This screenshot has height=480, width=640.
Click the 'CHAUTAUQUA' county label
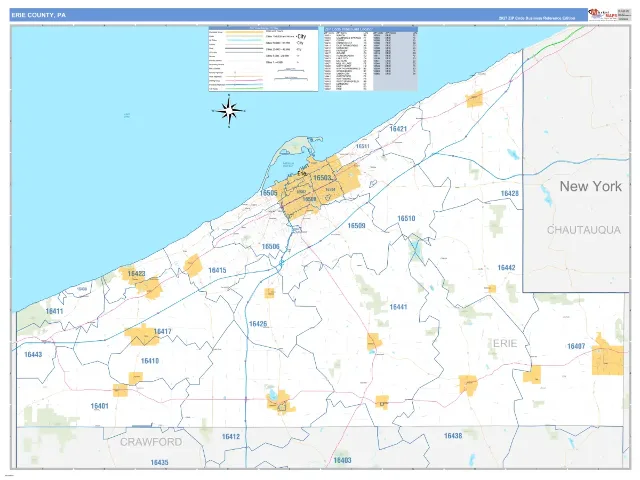click(584, 230)
